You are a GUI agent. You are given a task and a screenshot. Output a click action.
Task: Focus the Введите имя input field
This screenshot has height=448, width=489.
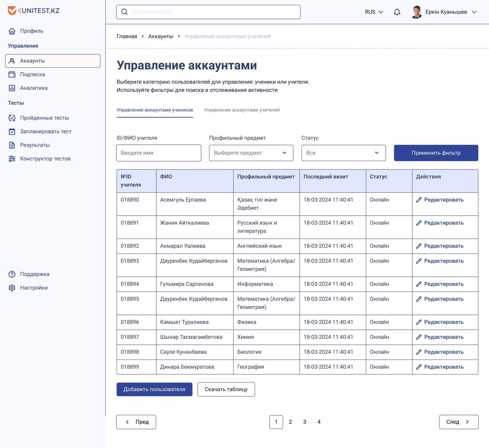coord(159,153)
